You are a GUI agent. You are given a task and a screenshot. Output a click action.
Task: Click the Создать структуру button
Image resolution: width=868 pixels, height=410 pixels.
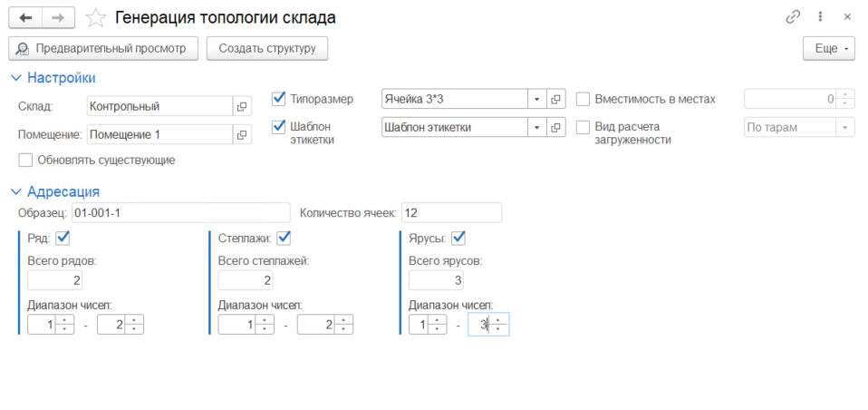266,48
